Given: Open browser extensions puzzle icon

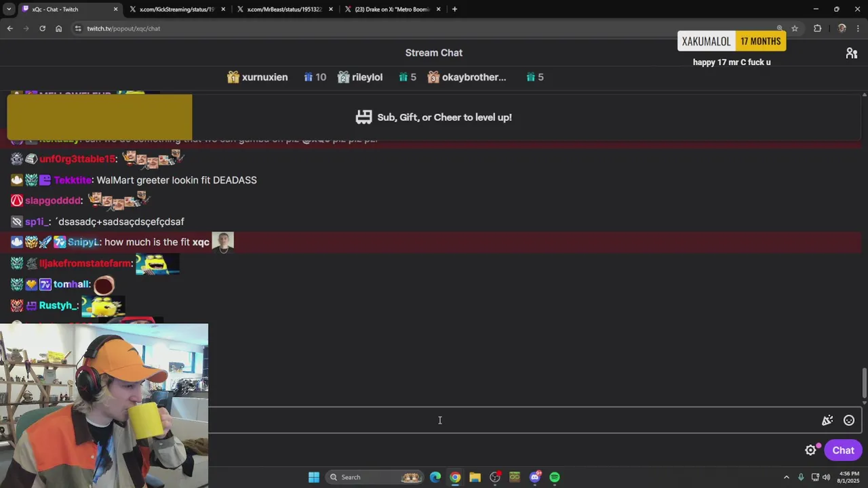Looking at the screenshot, I should point(817,28).
